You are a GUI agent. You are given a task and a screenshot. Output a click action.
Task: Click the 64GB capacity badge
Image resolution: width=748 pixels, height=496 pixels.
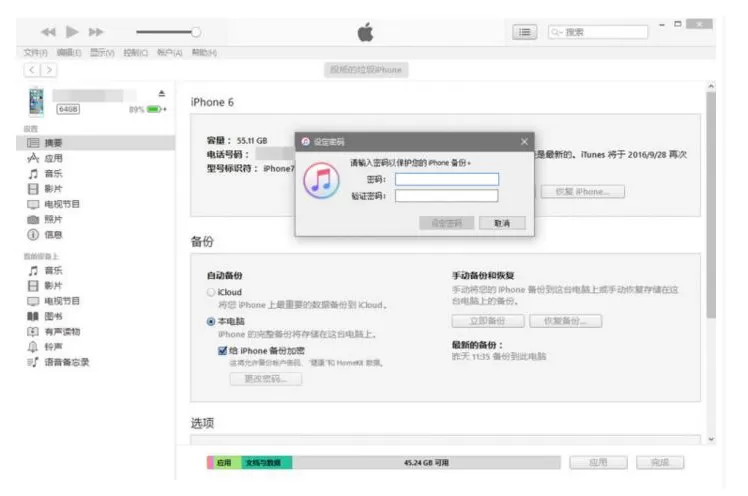pyautogui.click(x=68, y=109)
